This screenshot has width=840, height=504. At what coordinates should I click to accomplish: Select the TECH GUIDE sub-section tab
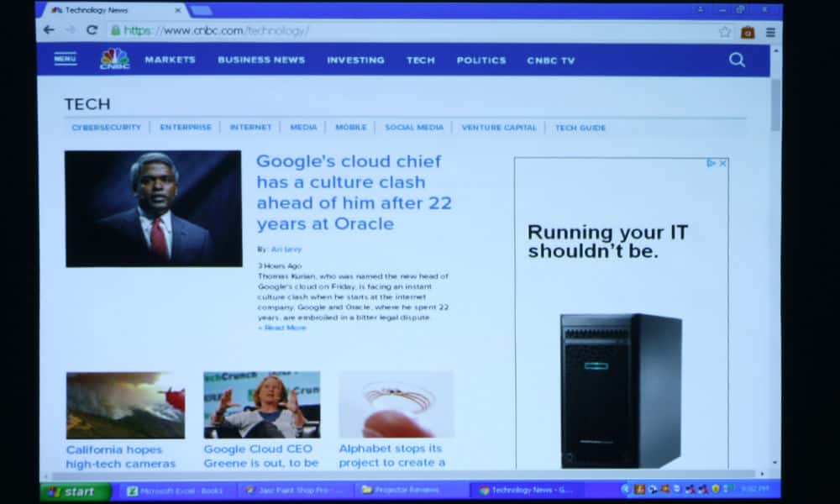click(580, 128)
